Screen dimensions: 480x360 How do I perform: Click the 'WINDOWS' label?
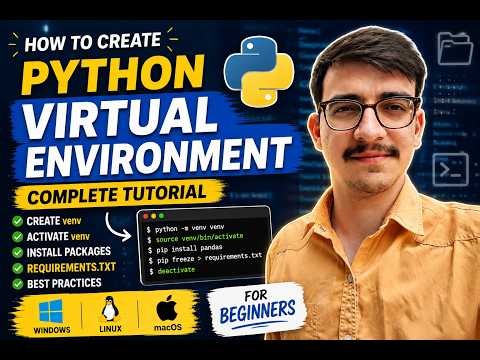pos(52,330)
